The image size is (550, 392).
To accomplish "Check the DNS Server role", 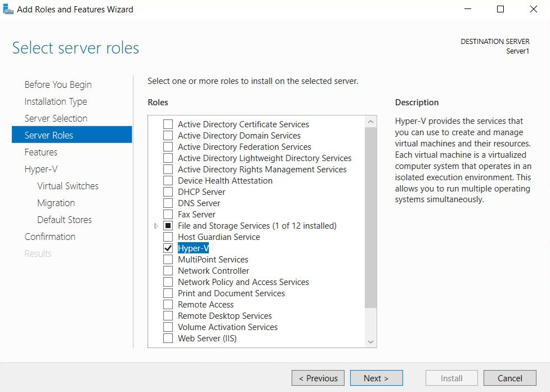I will pyautogui.click(x=168, y=203).
